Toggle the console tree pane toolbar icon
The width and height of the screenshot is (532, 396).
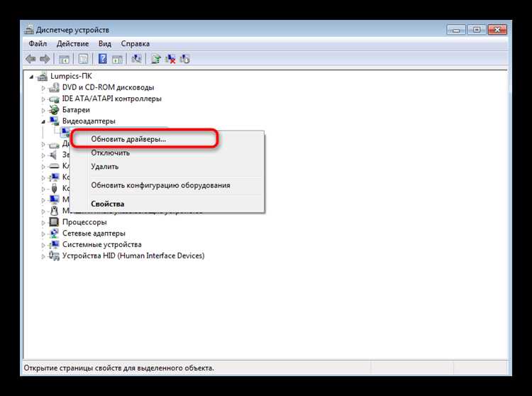[64, 59]
